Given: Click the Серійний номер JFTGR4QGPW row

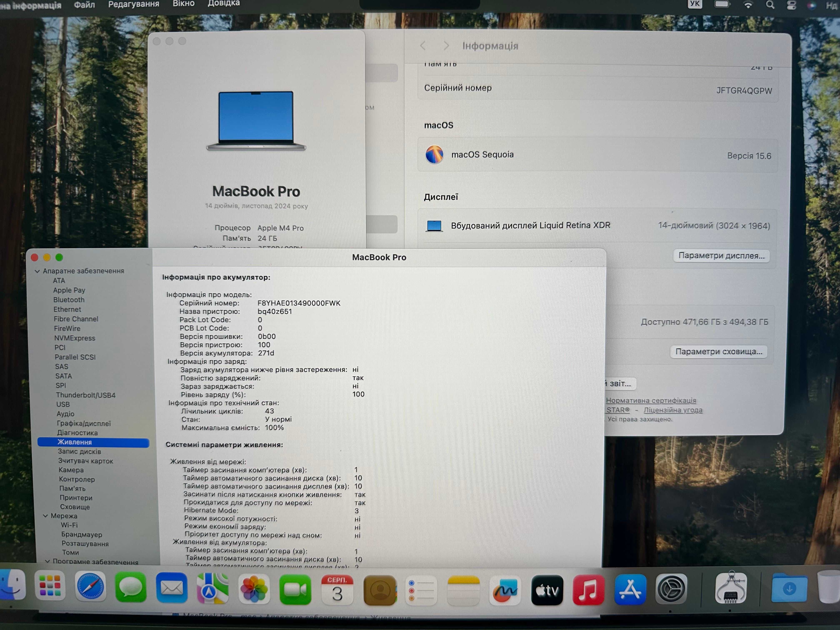Looking at the screenshot, I should pos(598,89).
